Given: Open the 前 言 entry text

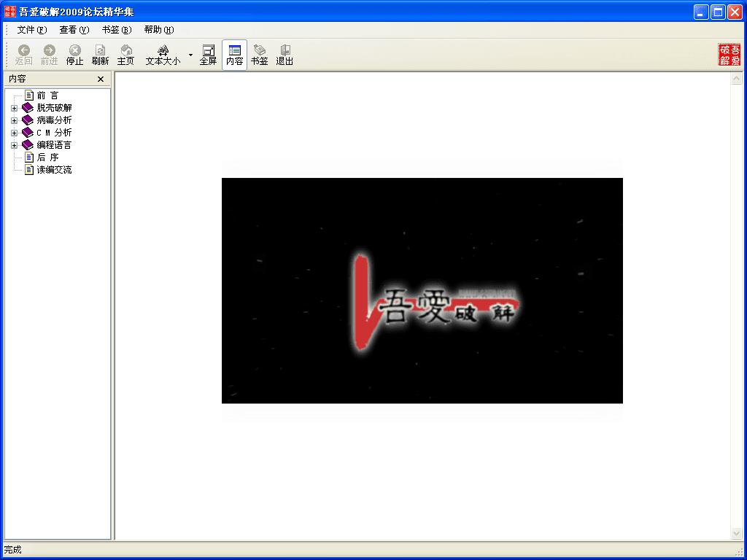Looking at the screenshot, I should tap(47, 96).
